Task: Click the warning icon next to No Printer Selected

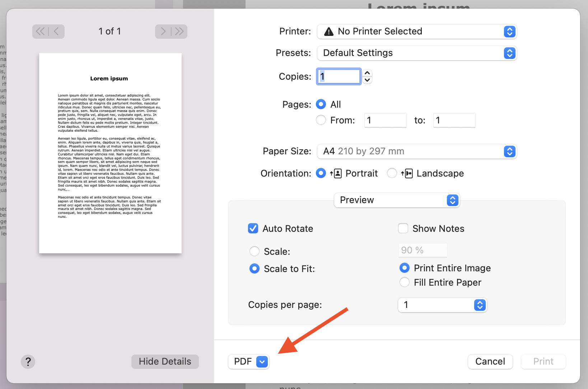Action: (x=328, y=32)
